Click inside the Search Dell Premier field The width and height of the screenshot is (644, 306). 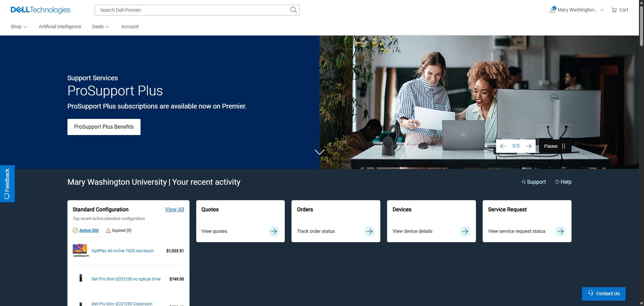pyautogui.click(x=191, y=10)
